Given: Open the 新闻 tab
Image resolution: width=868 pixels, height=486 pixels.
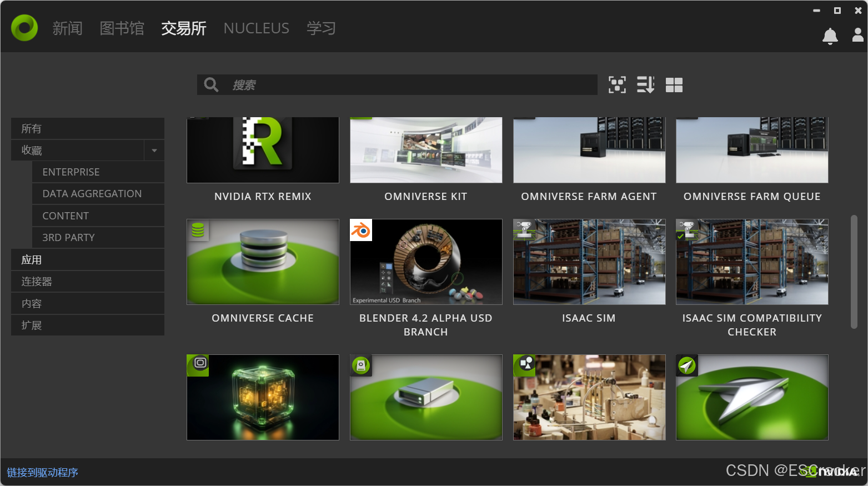Looking at the screenshot, I should coord(68,28).
